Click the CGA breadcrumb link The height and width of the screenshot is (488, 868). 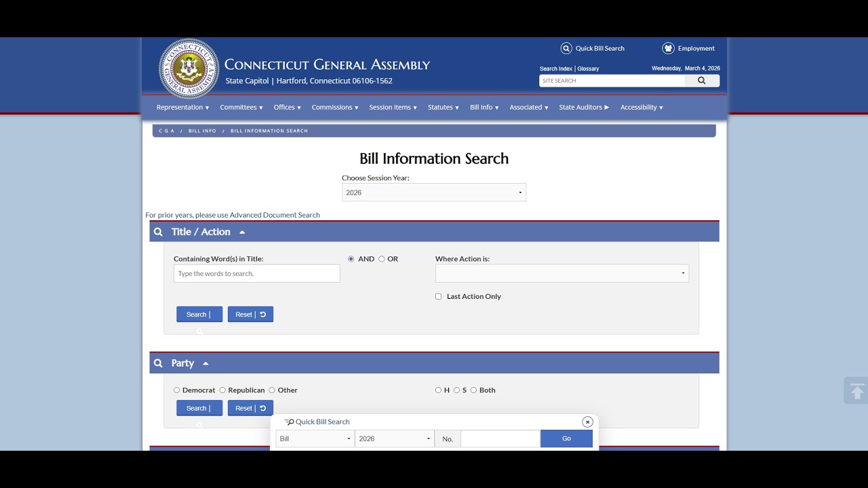point(166,131)
